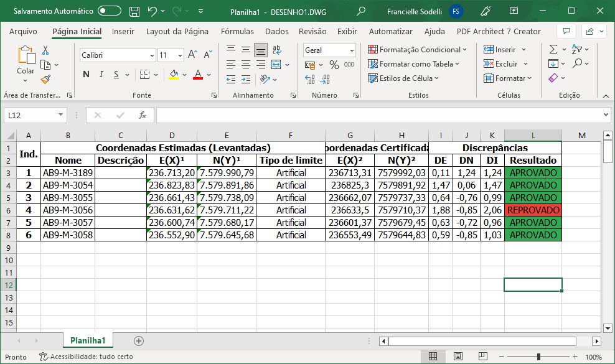Decrease the cell indent
The width and height of the screenshot is (615, 364).
230,79
